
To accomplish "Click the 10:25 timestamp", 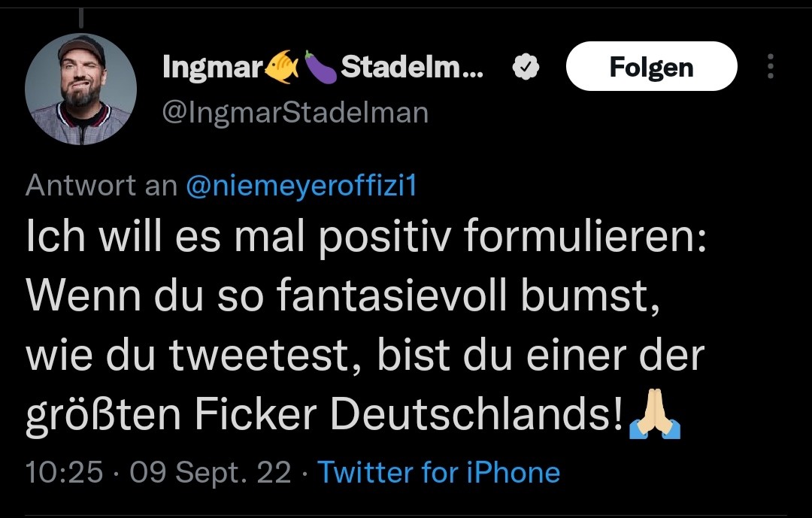I will (64, 472).
